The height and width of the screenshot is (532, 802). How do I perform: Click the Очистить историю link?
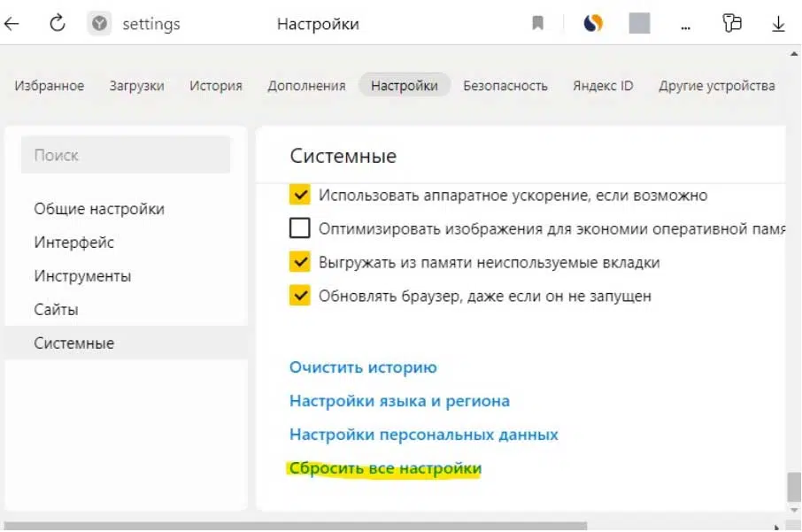363,367
